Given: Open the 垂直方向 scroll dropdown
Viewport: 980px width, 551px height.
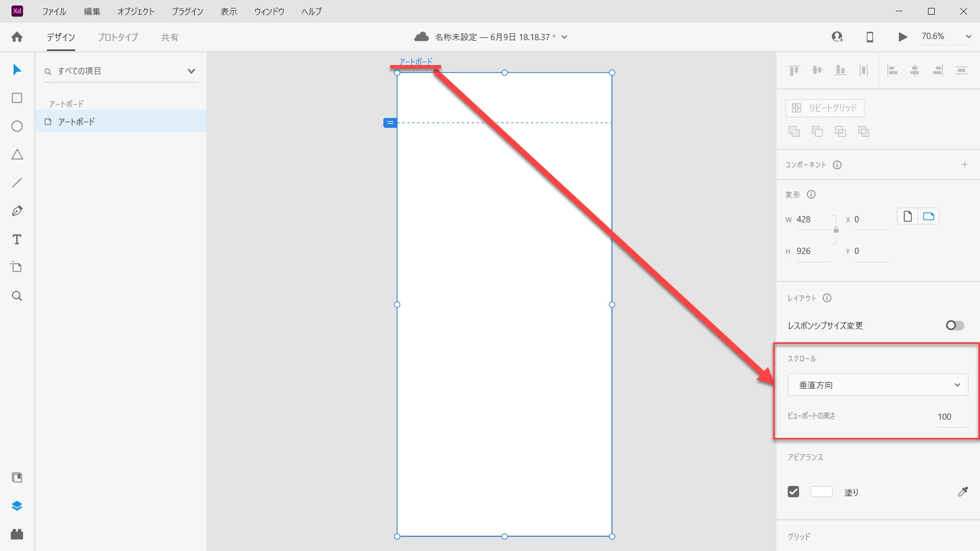Looking at the screenshot, I should click(x=878, y=385).
